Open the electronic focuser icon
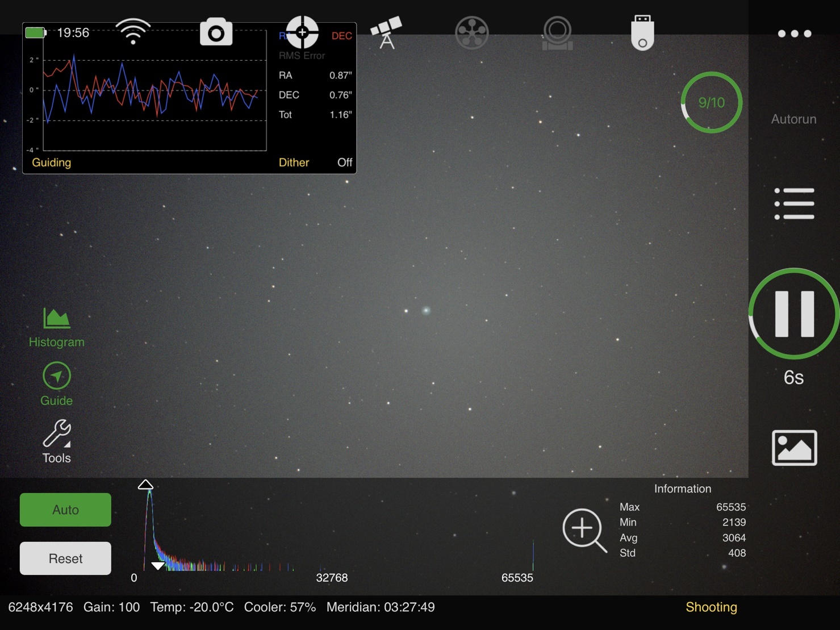This screenshot has width=840, height=630. point(557,32)
